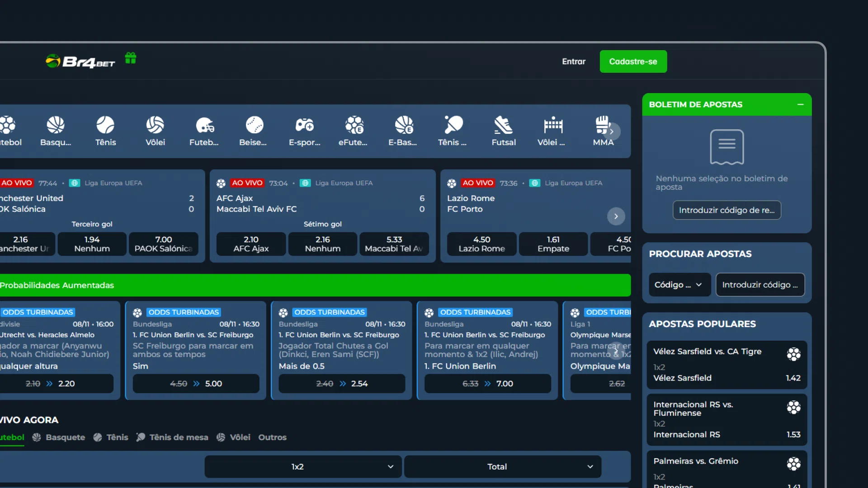868x488 pixels.
Task: Open the Código search type dropdown
Action: [x=679, y=285]
